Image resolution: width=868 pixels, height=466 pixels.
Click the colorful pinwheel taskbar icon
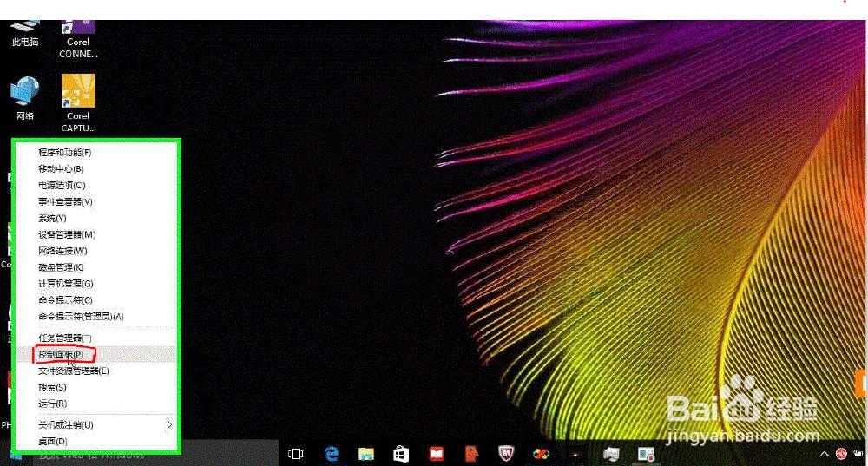[541, 455]
